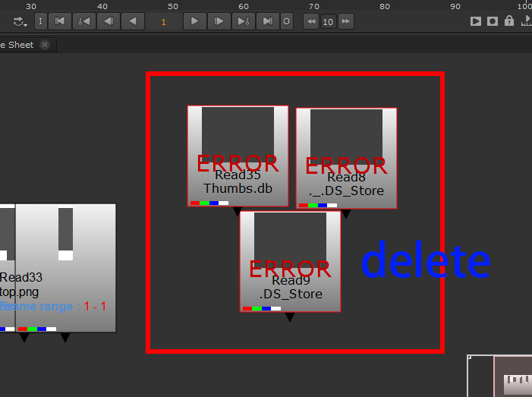Jump to the last frame

[267, 21]
